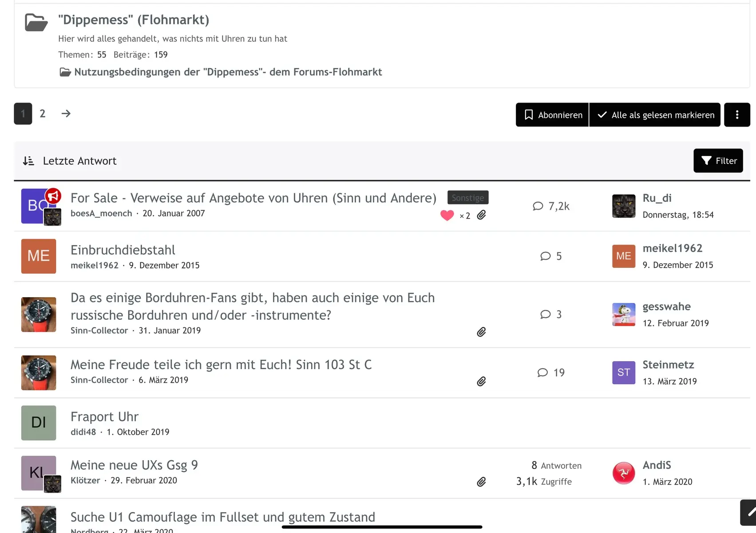
Task: Open Nutzungsbedingungen der Dippemess subforum link
Action: pyautogui.click(x=228, y=72)
